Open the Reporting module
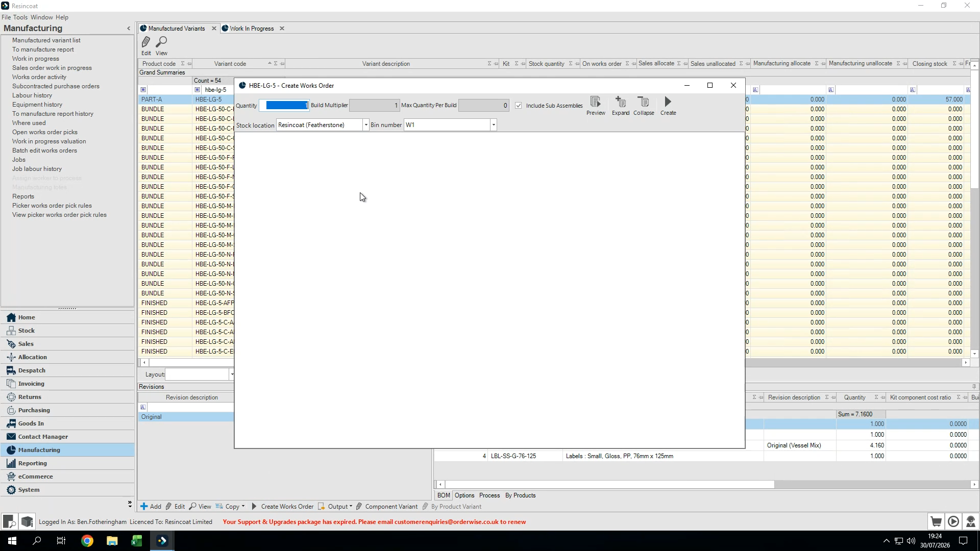Image resolution: width=980 pixels, height=551 pixels. [67, 463]
